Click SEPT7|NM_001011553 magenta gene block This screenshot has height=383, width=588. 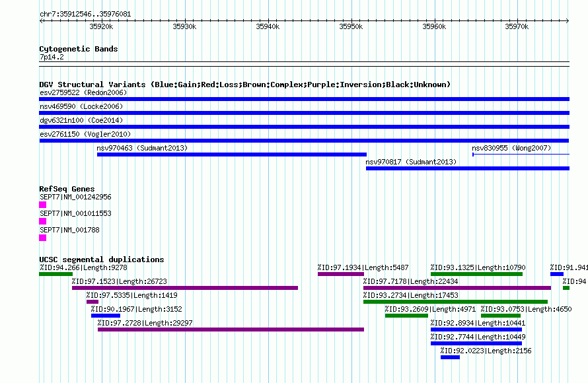(x=43, y=221)
